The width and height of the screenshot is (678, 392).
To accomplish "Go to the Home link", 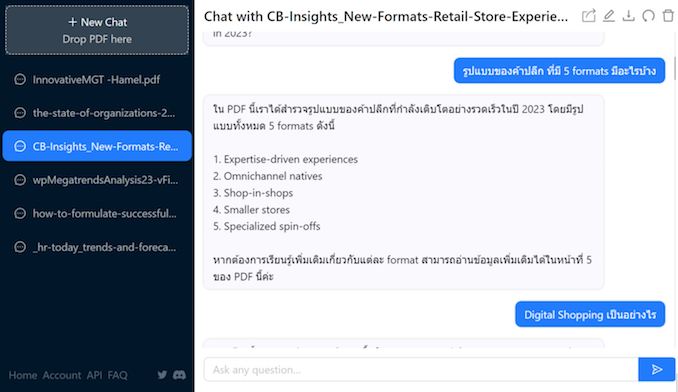I will click(x=23, y=375).
